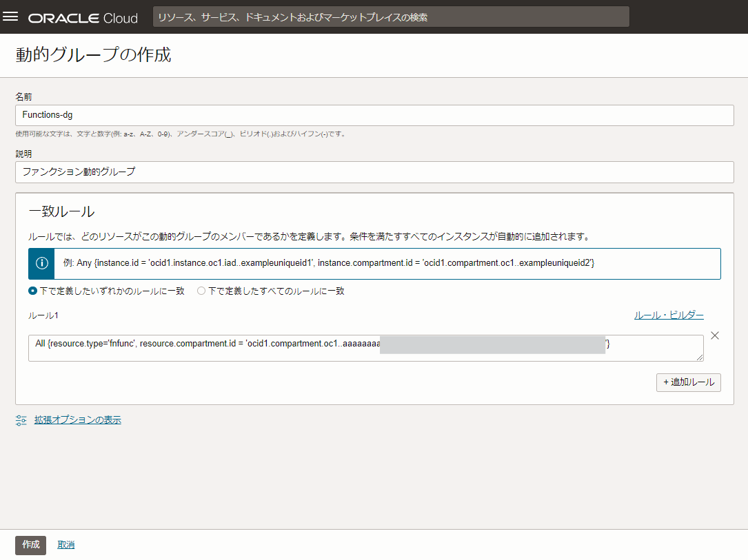Click the ルール1 rule text area
The image size is (748, 560).
coord(366,348)
